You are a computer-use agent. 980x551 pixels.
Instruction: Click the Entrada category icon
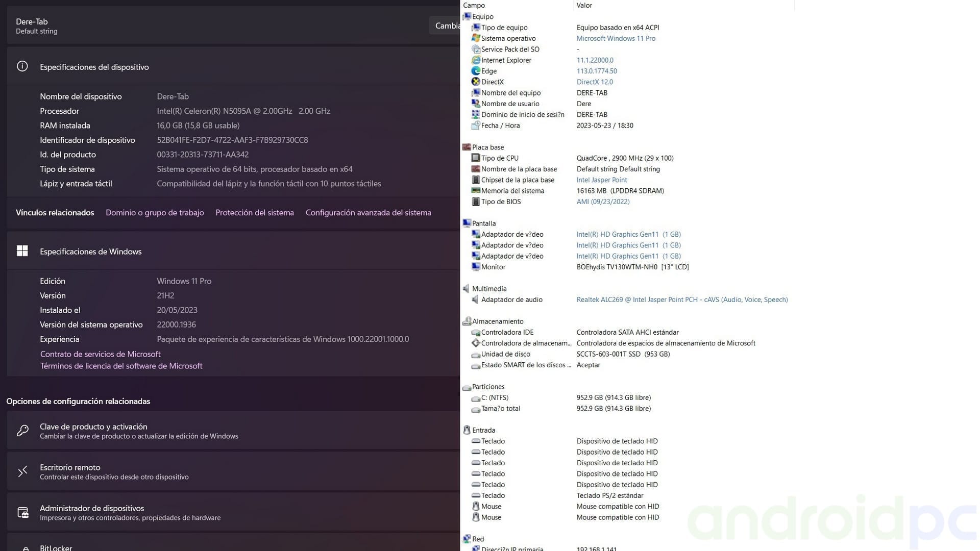[x=467, y=430]
